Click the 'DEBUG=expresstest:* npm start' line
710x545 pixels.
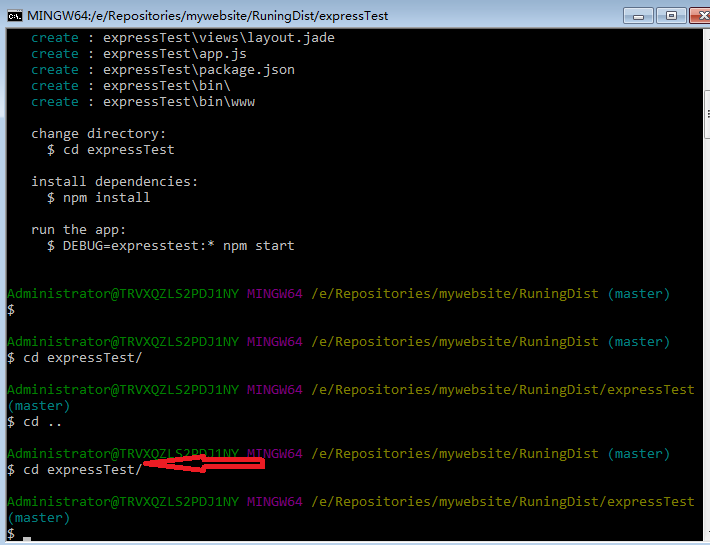coord(171,246)
